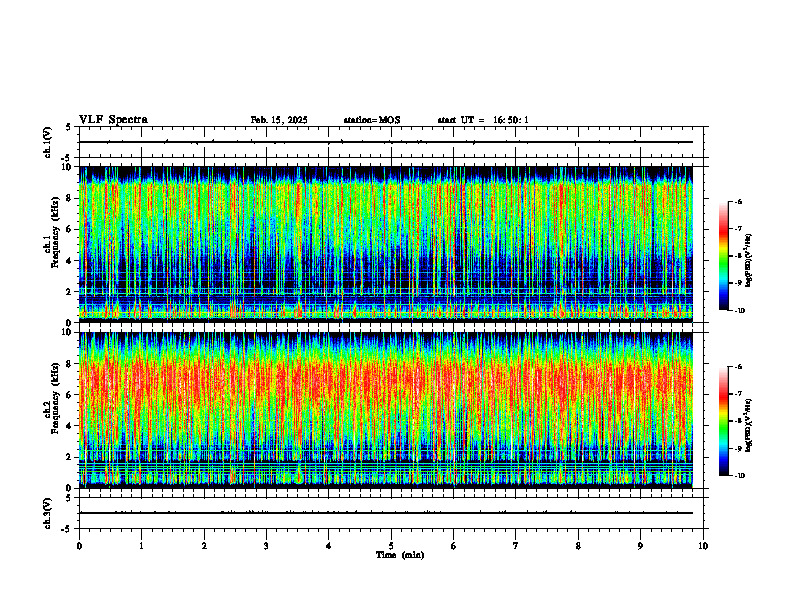Click the time axis tick label "8"
792x612 pixels.
578,546
